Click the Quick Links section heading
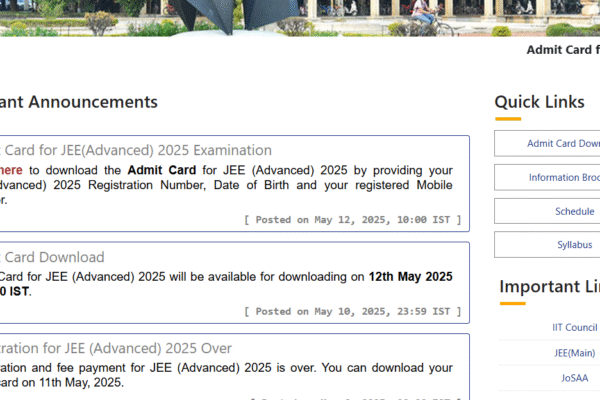 (x=539, y=102)
